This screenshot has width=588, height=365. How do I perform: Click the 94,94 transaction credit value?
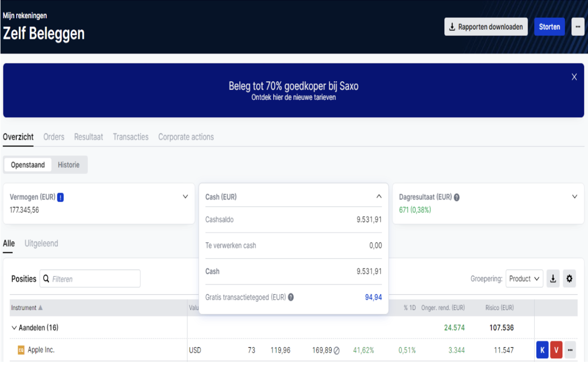click(x=373, y=297)
